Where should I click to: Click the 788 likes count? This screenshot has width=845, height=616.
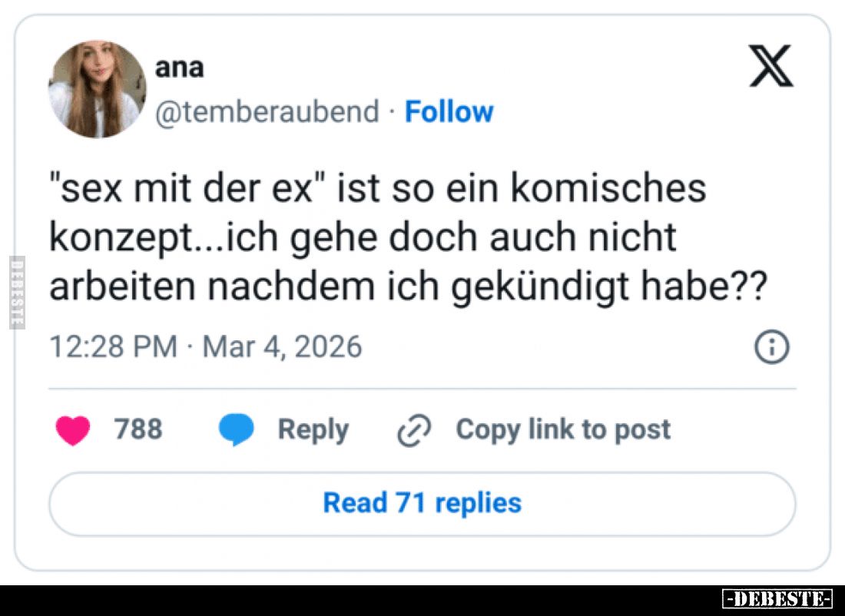138,429
